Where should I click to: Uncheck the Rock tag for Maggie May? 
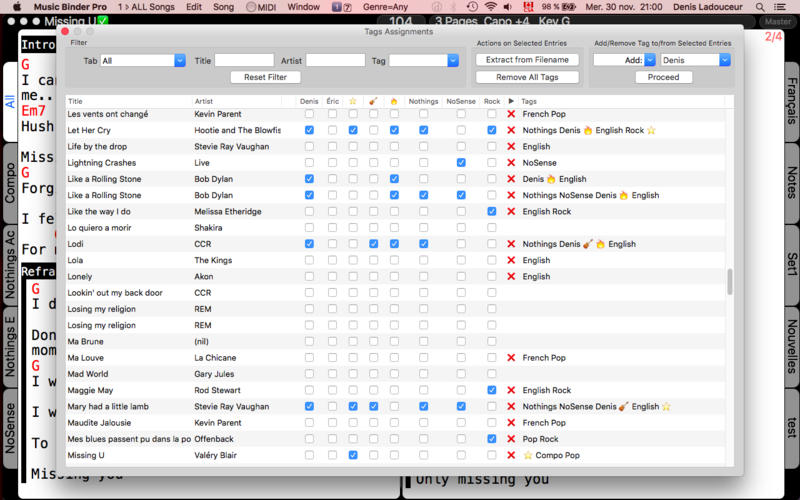(491, 390)
